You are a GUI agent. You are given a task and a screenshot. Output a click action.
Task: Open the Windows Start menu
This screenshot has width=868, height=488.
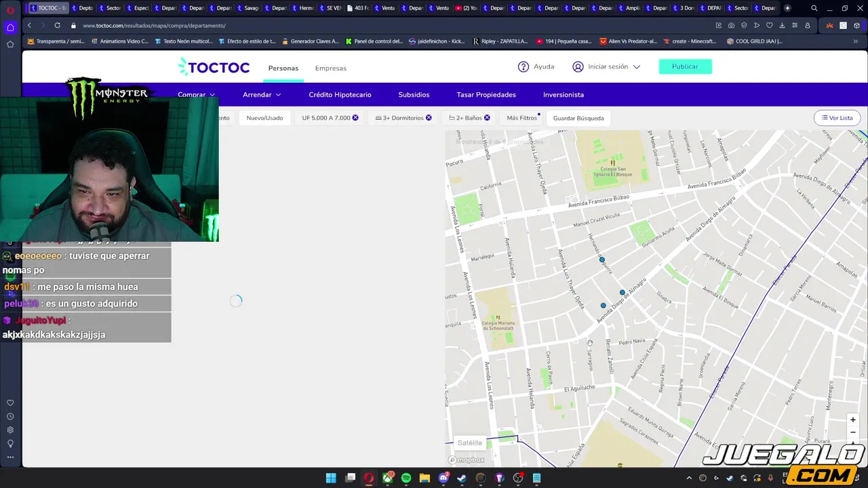[x=331, y=478]
